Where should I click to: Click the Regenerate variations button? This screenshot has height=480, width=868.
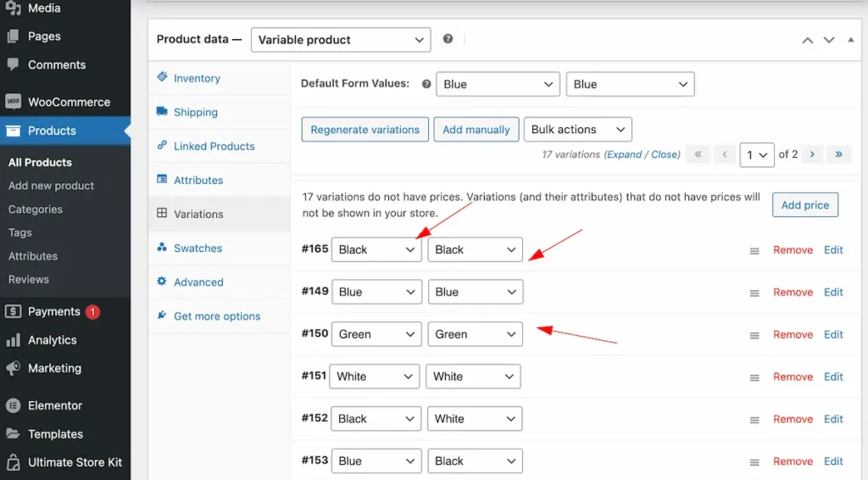point(364,129)
